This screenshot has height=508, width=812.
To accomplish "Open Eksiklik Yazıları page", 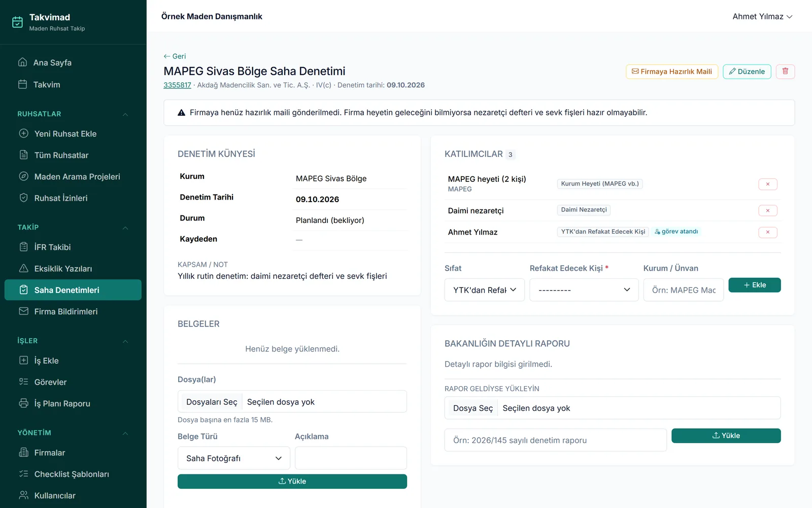I will point(73,269).
